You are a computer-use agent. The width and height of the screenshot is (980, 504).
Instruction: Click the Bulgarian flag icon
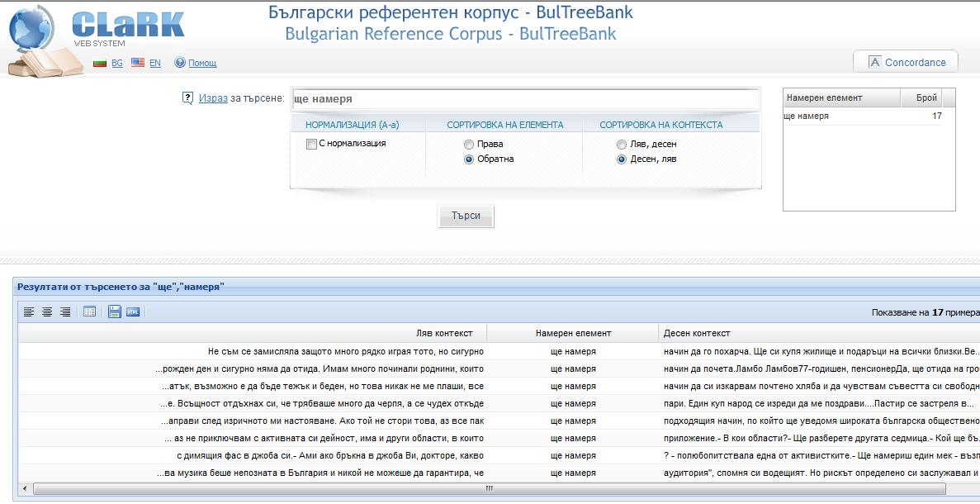99,63
